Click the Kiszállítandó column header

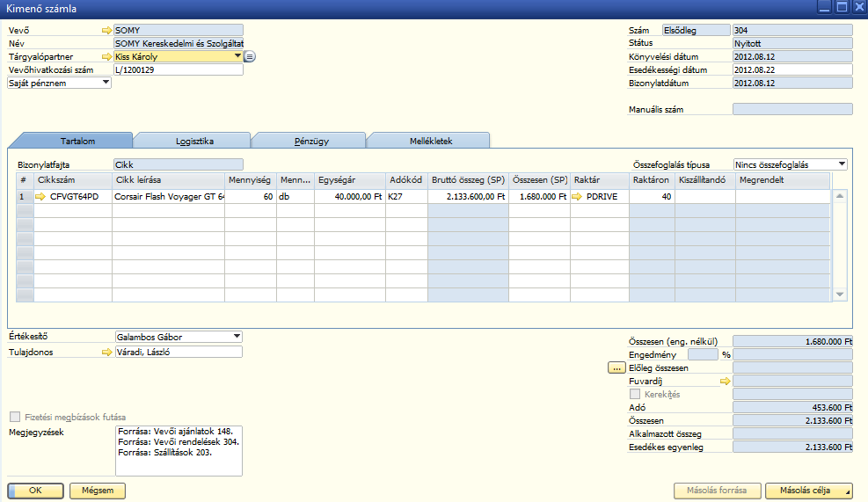click(705, 180)
